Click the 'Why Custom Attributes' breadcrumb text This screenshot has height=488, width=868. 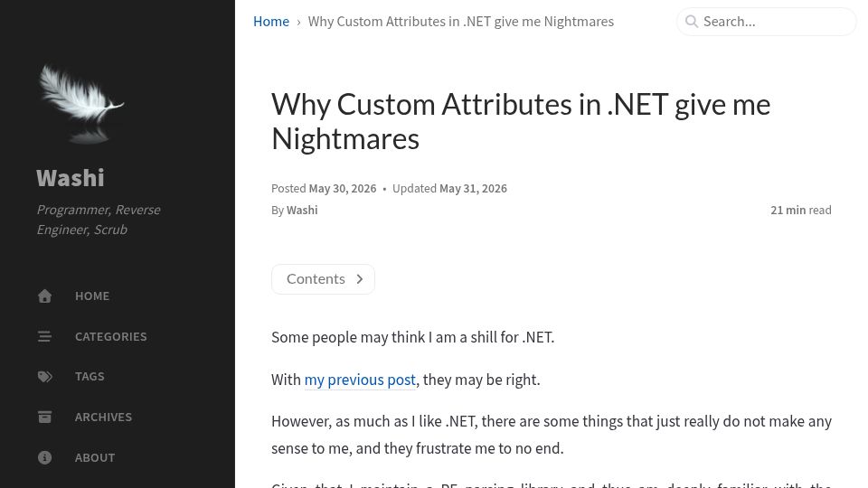[x=461, y=22]
